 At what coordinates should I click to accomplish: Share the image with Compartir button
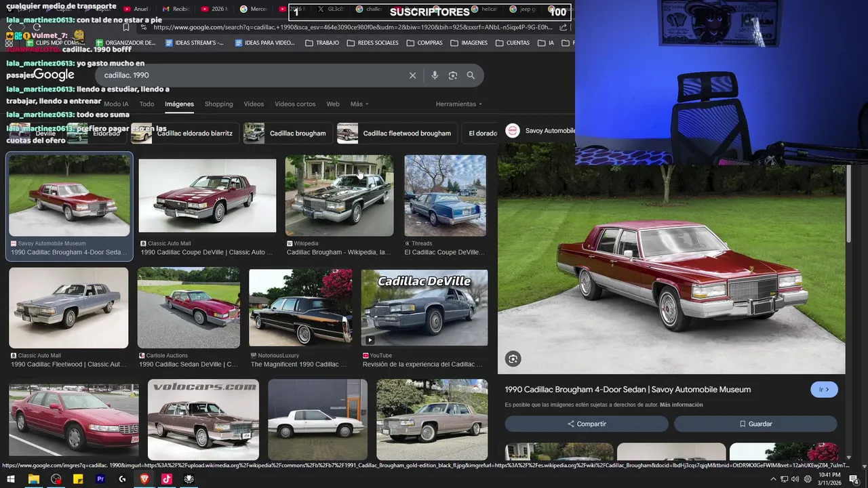587,424
